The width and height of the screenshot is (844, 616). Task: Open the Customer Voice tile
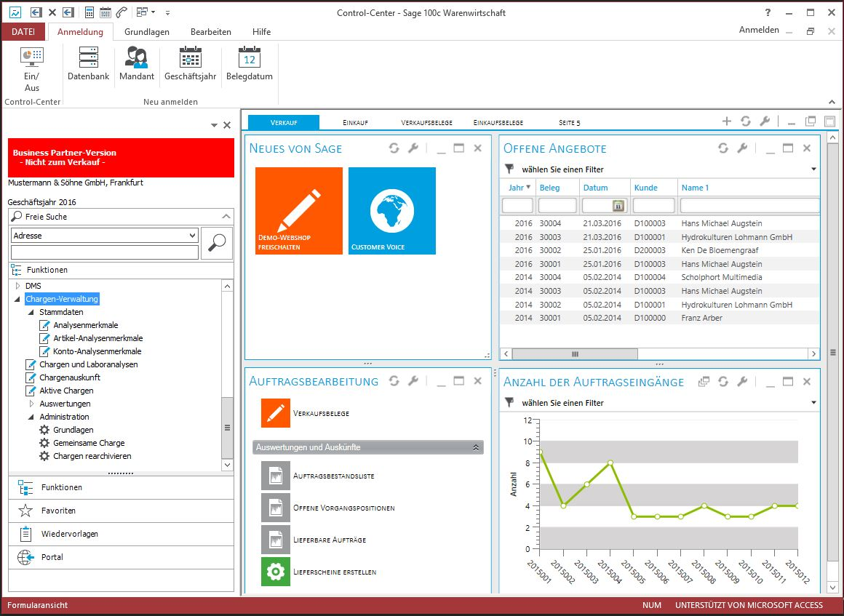coord(392,211)
